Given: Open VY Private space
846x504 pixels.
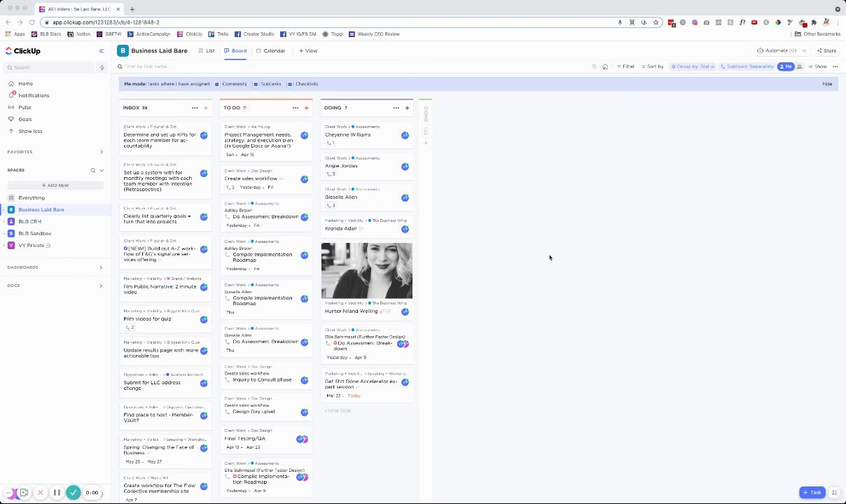Looking at the screenshot, I should (x=31, y=245).
